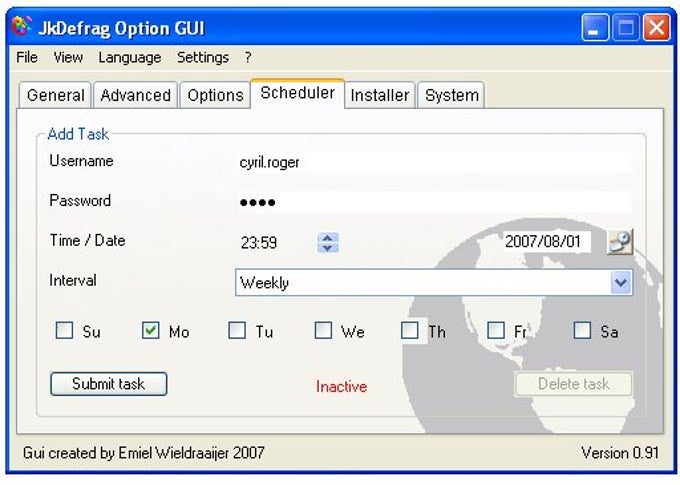Image resolution: width=680 pixels, height=485 pixels.
Task: Switch to the General tab
Action: 56,95
